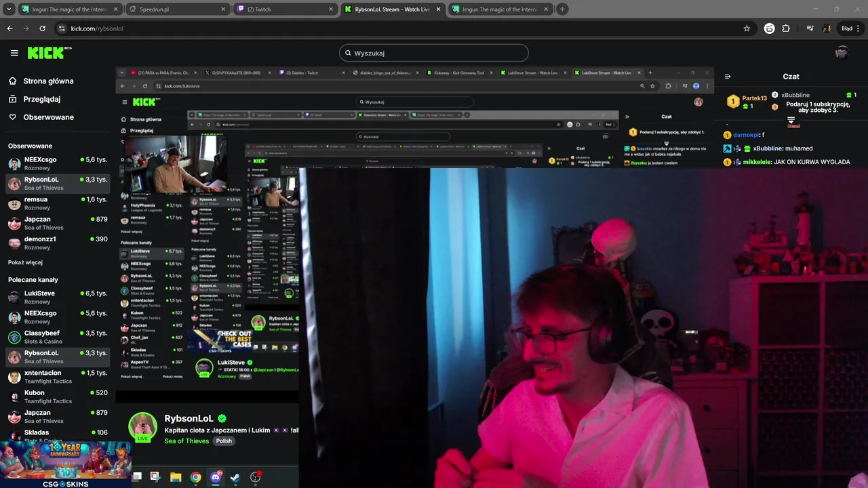Open the CSG Skins anniversary banner
Viewport: 868px width, 488px height.
pyautogui.click(x=66, y=464)
